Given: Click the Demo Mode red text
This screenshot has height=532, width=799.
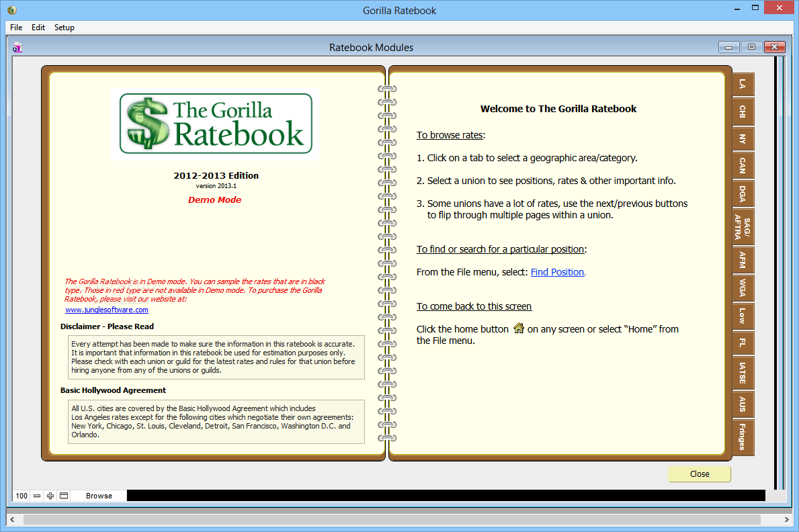Looking at the screenshot, I should (214, 199).
